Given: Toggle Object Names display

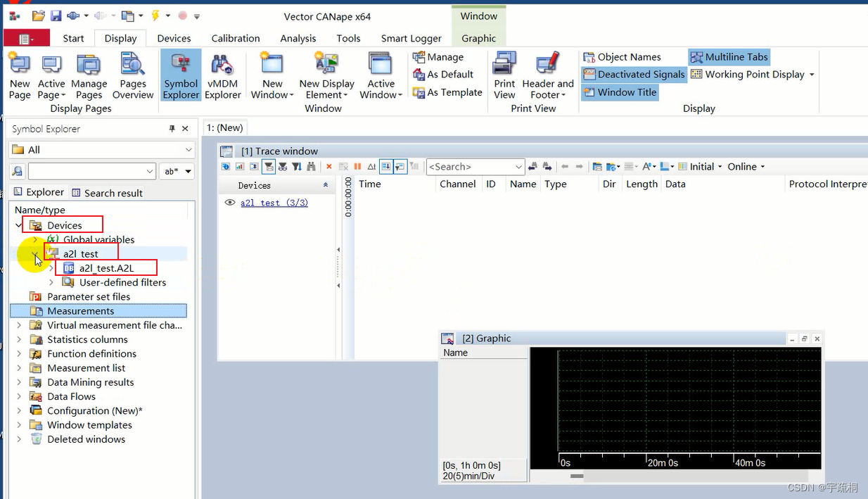Looking at the screenshot, I should tap(623, 57).
